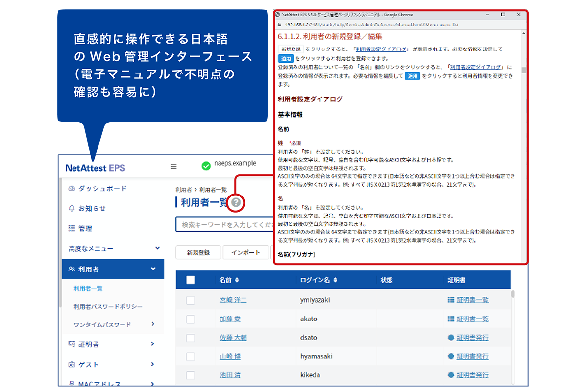Click the list icon in ymiyazaki's row

click(x=451, y=299)
